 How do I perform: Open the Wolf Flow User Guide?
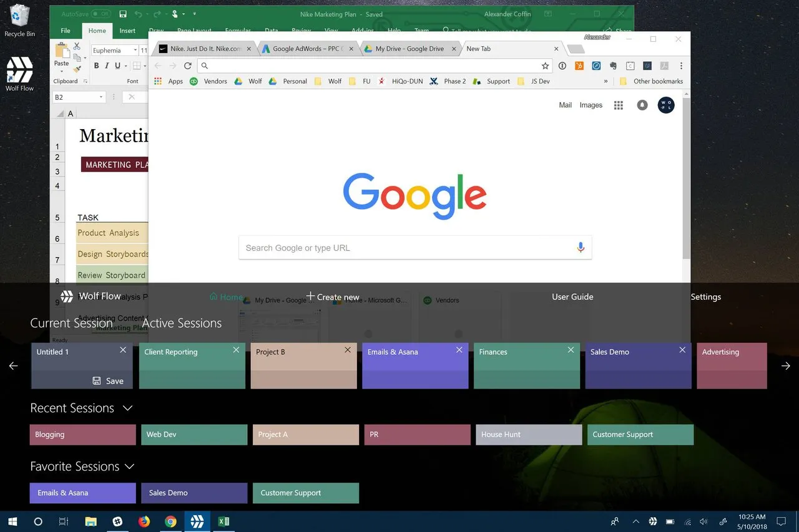click(572, 297)
